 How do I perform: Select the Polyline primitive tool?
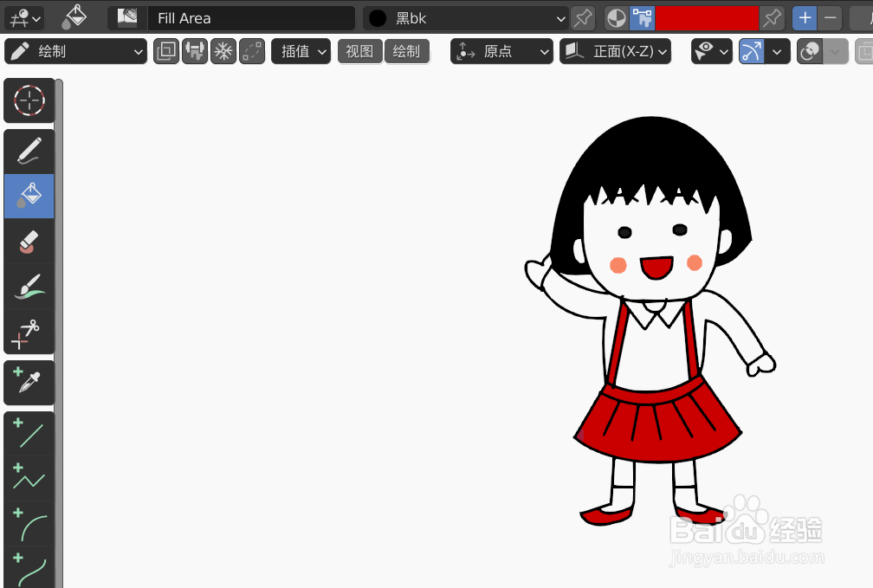coord(29,479)
